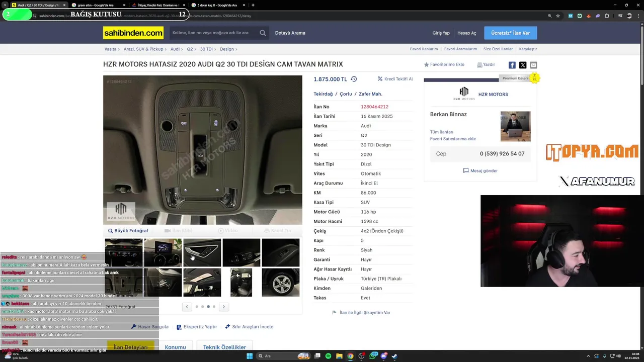Click the Vasıta breadcrumb
644x362 pixels.
point(110,49)
